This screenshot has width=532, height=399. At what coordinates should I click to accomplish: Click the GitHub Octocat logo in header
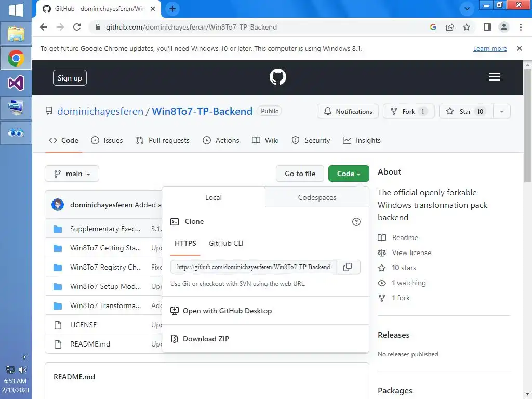(277, 77)
